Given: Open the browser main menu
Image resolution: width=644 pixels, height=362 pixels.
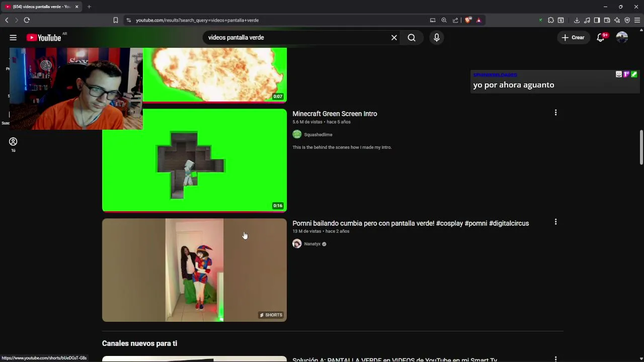Looking at the screenshot, I should (637, 20).
